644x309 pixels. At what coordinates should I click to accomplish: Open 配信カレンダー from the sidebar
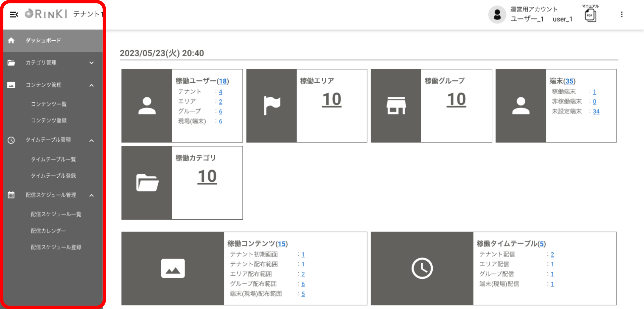pyautogui.click(x=48, y=231)
